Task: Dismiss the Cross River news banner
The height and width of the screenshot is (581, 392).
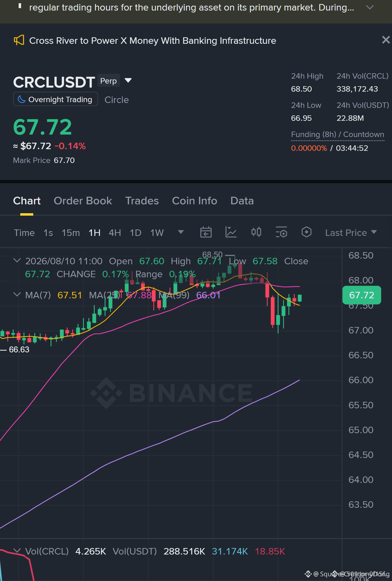Action: tap(386, 40)
